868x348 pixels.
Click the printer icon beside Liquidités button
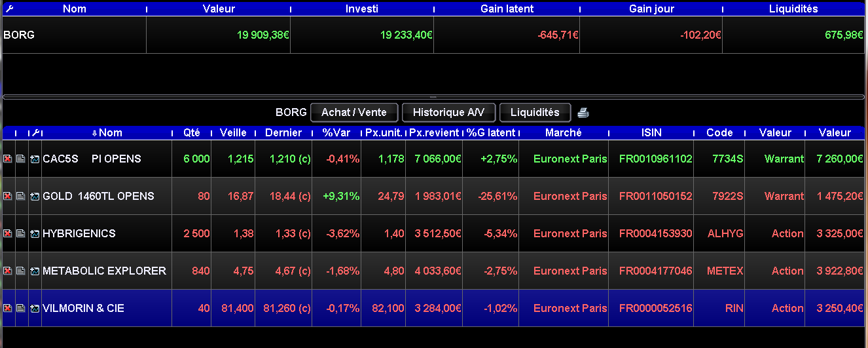tap(583, 113)
